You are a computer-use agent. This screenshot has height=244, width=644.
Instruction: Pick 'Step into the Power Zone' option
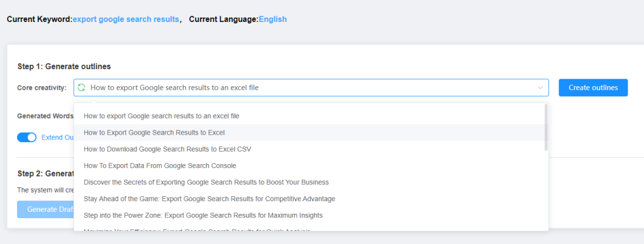(311, 215)
